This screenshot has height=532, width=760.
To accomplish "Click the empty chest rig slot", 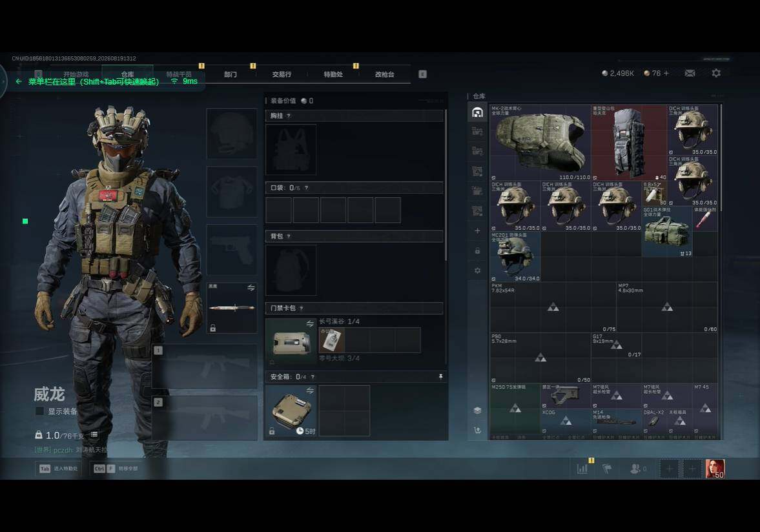I will click(x=291, y=149).
